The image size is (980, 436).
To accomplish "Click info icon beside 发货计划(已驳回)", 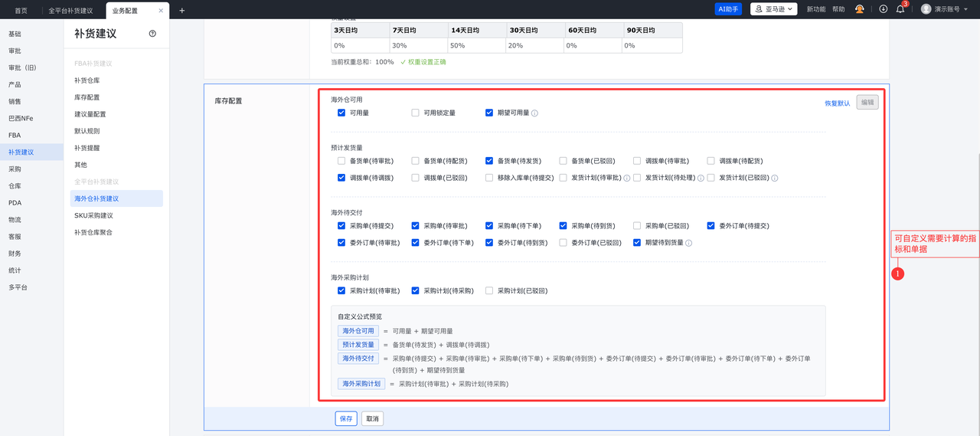I will pyautogui.click(x=774, y=178).
